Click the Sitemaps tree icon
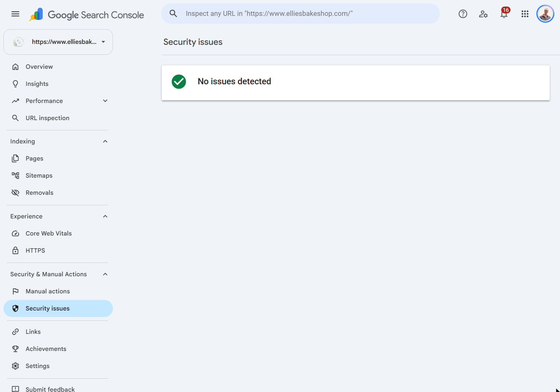 pos(15,176)
